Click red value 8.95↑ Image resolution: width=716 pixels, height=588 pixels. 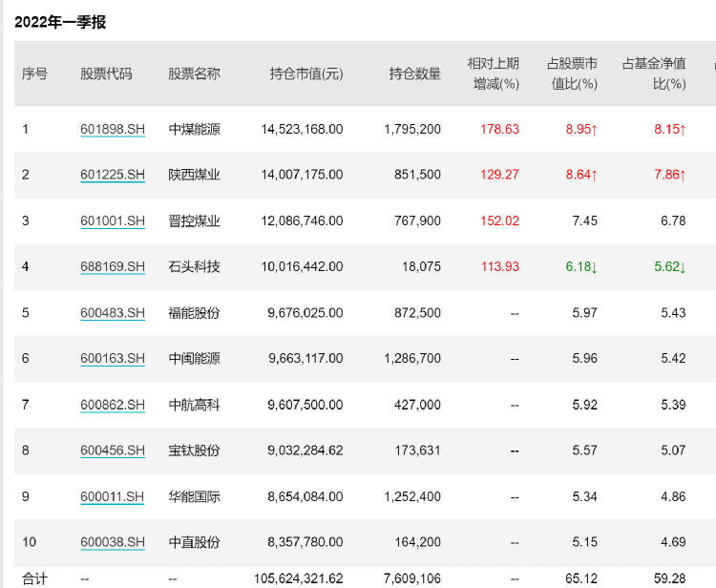[581, 129]
